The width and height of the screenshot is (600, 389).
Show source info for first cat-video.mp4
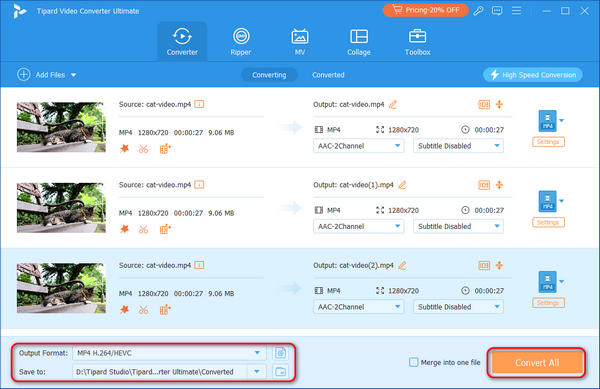pos(199,104)
